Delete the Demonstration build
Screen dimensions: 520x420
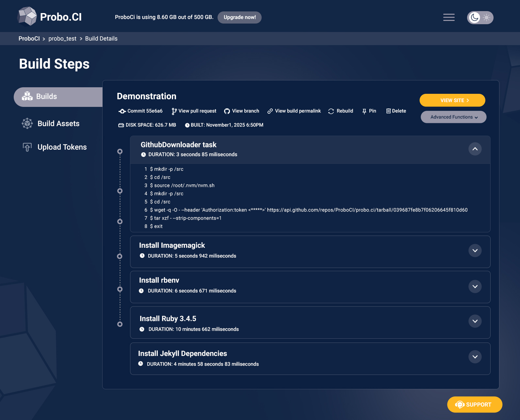click(x=396, y=111)
